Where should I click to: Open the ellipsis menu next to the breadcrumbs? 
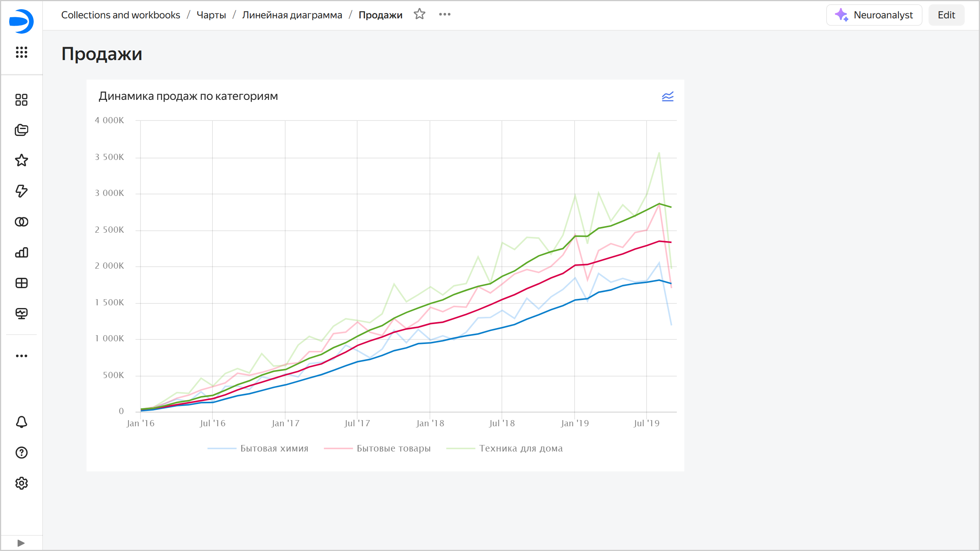click(445, 15)
